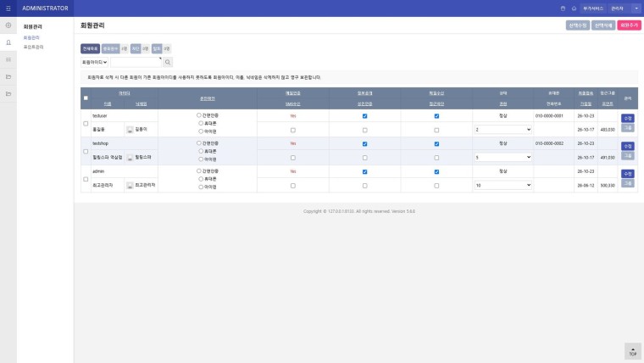Click the magnifier search icon button
This screenshot has width=644, height=363.
168,62
